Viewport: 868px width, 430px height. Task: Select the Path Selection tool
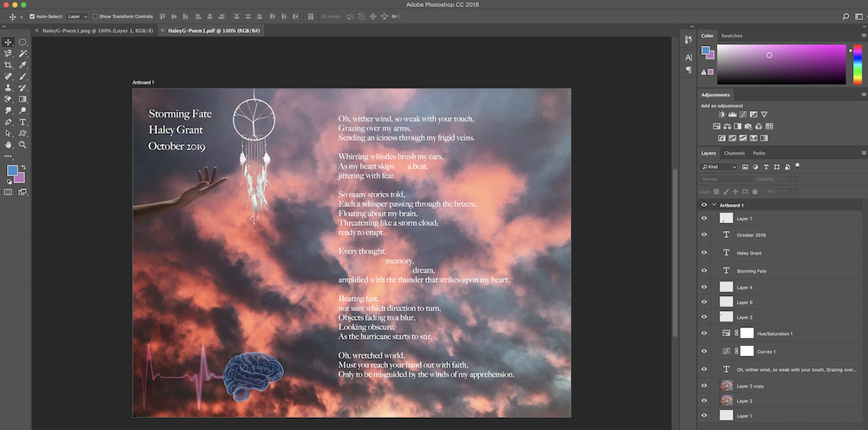9,133
